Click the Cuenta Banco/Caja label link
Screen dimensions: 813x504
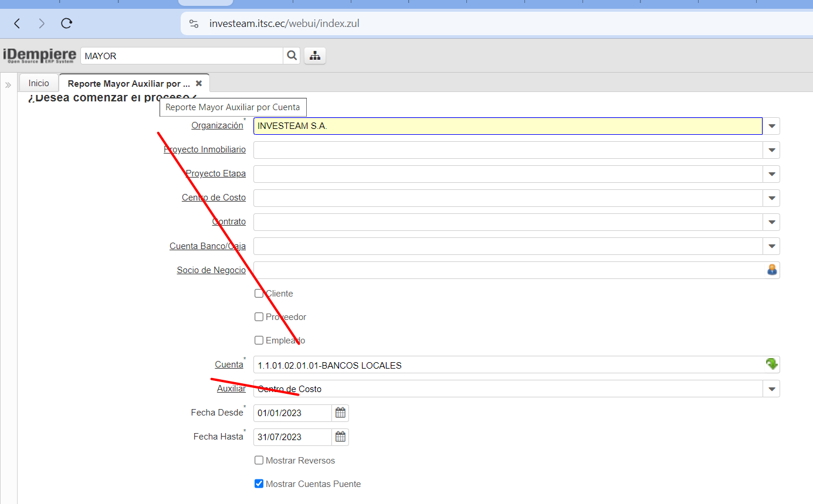pyautogui.click(x=207, y=246)
